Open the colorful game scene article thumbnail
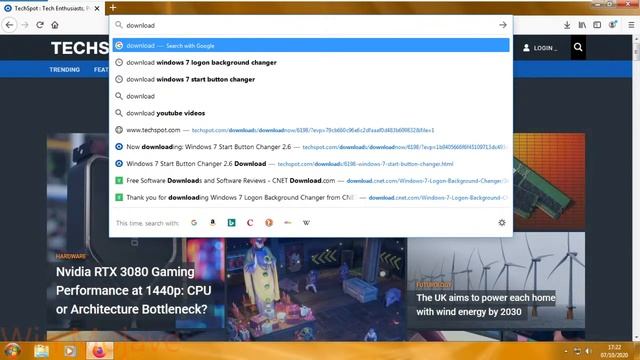Image resolution: width=640 pixels, height=360 pixels. pyautogui.click(x=316, y=289)
